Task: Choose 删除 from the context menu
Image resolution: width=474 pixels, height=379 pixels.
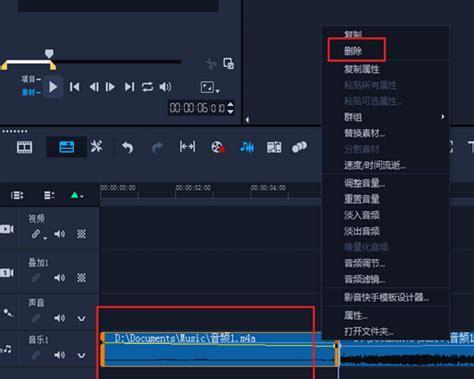Action: click(x=353, y=51)
